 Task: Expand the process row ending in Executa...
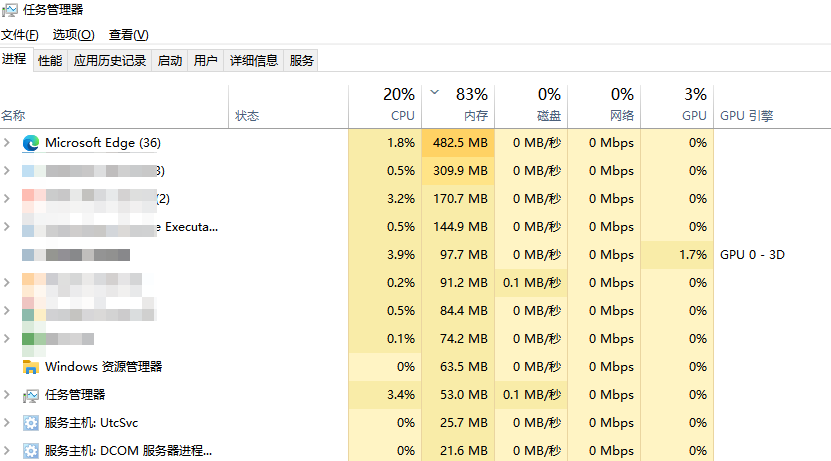(6, 227)
